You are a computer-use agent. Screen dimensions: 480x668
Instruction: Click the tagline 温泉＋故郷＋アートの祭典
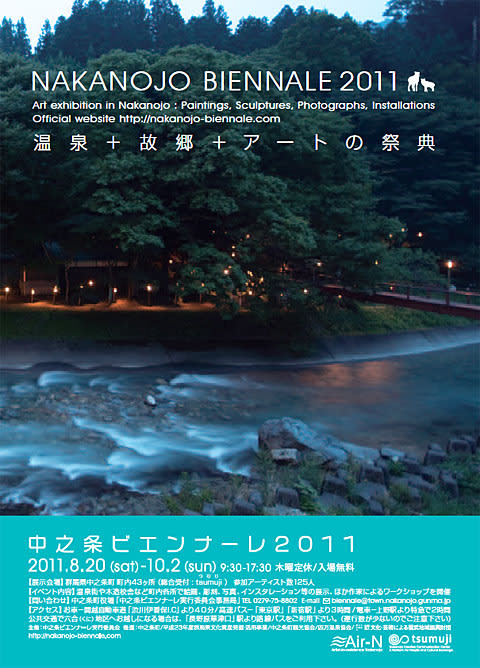point(234,144)
